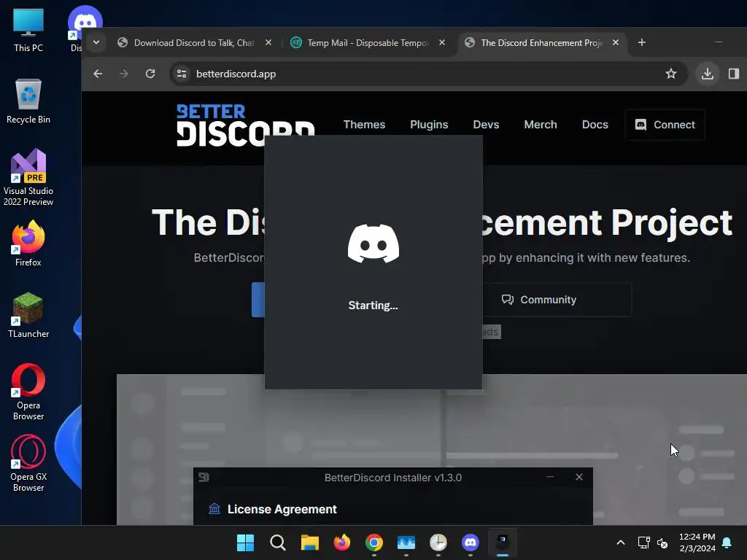
Task: Click the BetterDiscord logo
Action: click(245, 125)
